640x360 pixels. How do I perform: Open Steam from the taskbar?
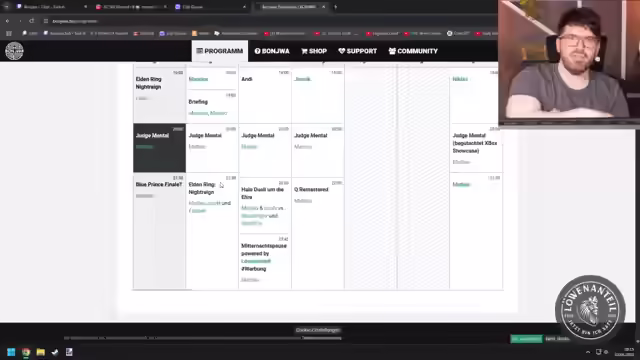55,352
